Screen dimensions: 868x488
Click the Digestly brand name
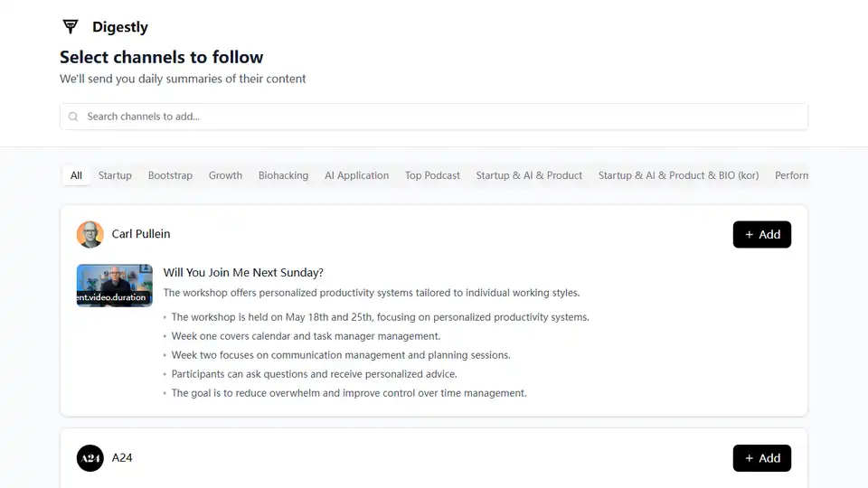click(x=120, y=26)
